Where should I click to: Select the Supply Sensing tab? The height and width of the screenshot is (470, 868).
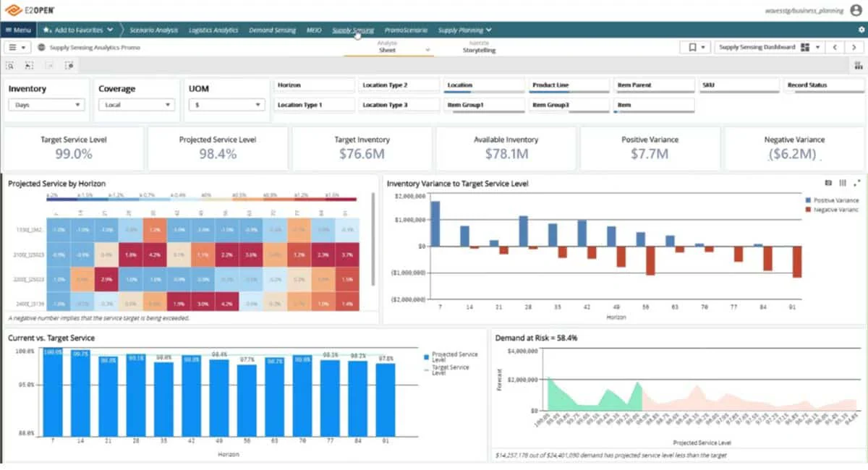[x=353, y=30]
